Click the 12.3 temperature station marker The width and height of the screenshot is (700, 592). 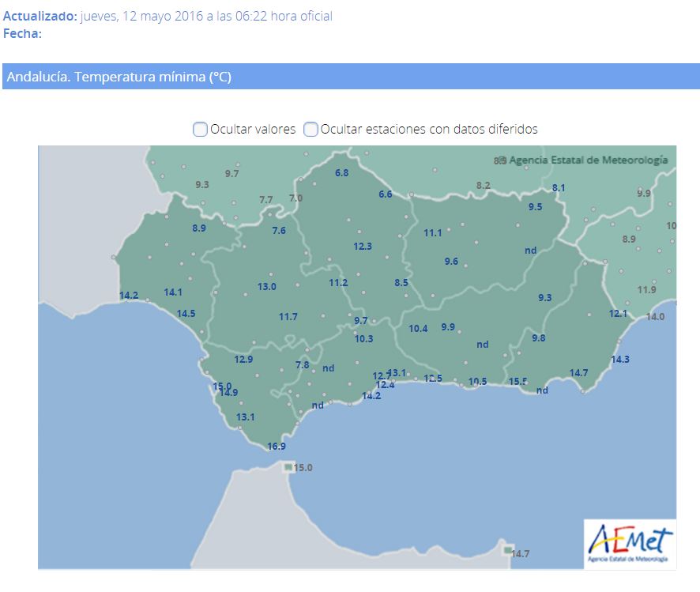363,247
